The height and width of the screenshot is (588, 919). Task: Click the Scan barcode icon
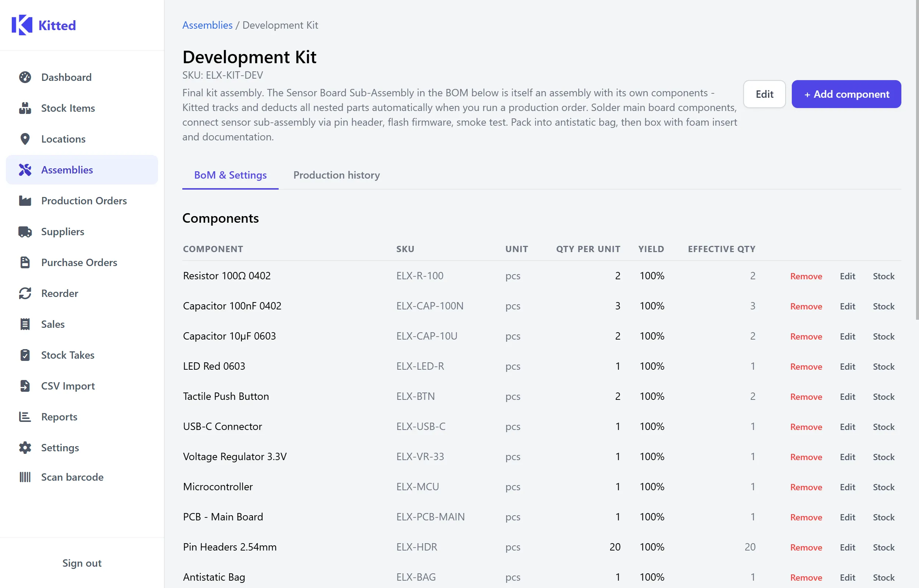click(25, 477)
